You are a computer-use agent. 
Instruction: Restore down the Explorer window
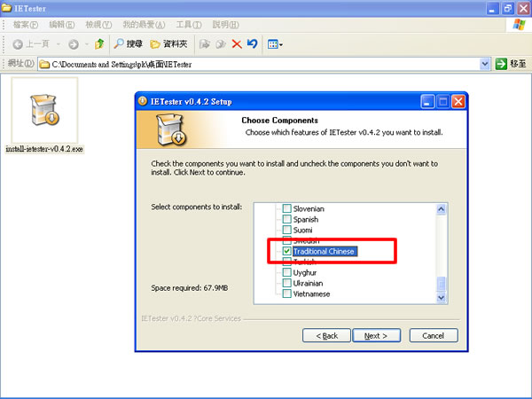tap(508, 9)
